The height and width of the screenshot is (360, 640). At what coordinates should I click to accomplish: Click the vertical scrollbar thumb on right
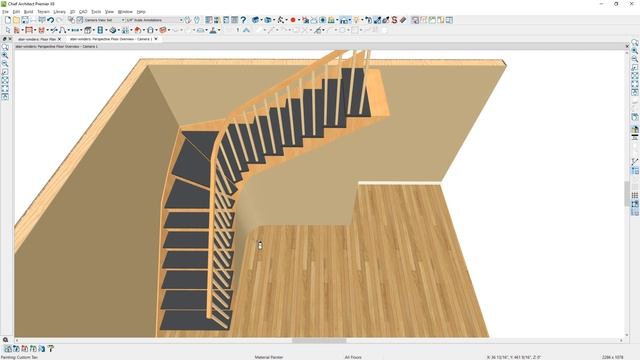coord(627,194)
